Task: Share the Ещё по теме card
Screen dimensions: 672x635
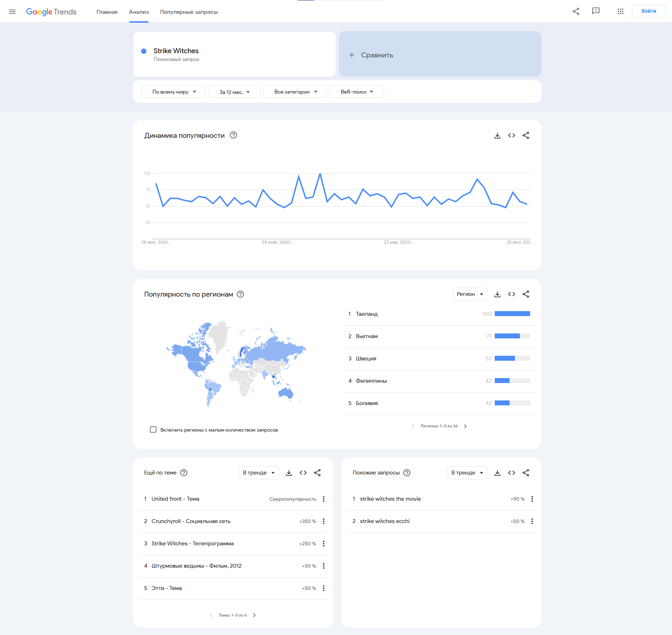Action: (x=317, y=473)
